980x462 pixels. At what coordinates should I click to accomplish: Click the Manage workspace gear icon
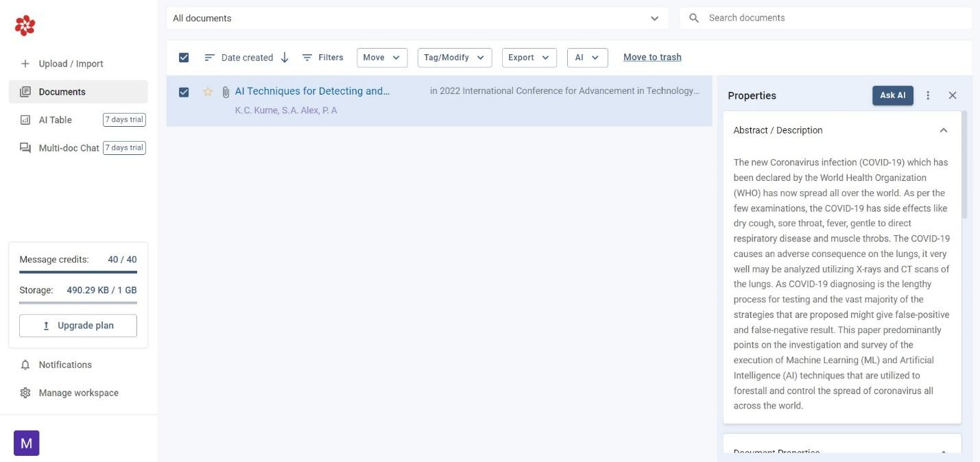[25, 392]
